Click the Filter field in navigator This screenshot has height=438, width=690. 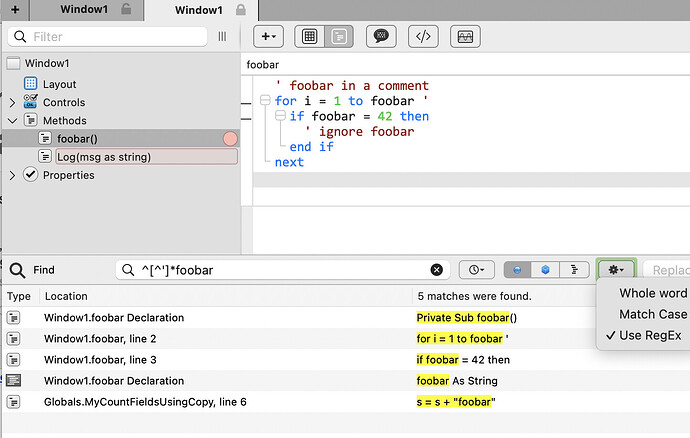[110, 36]
